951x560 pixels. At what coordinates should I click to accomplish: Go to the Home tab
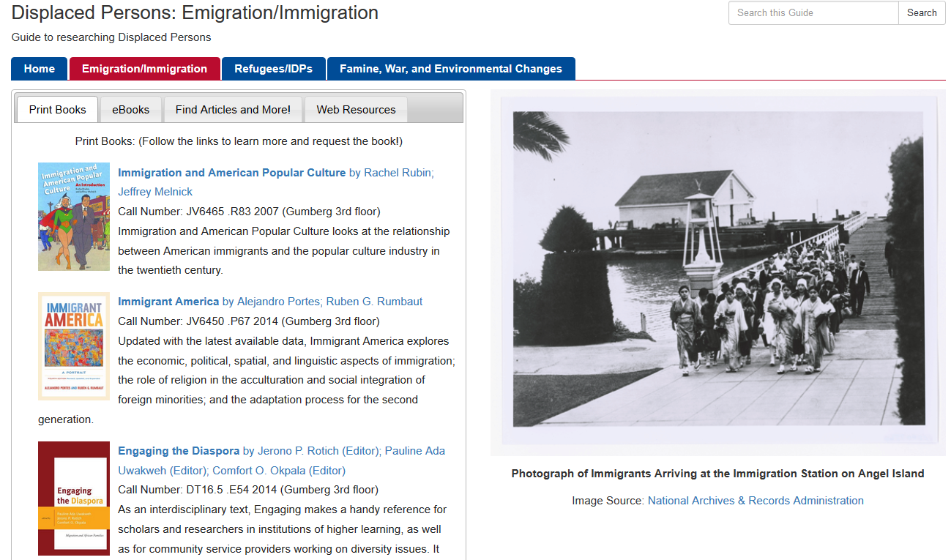pos(40,69)
